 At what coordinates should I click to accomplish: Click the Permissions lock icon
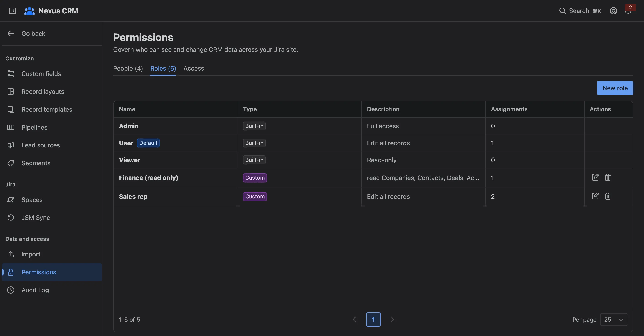11,272
